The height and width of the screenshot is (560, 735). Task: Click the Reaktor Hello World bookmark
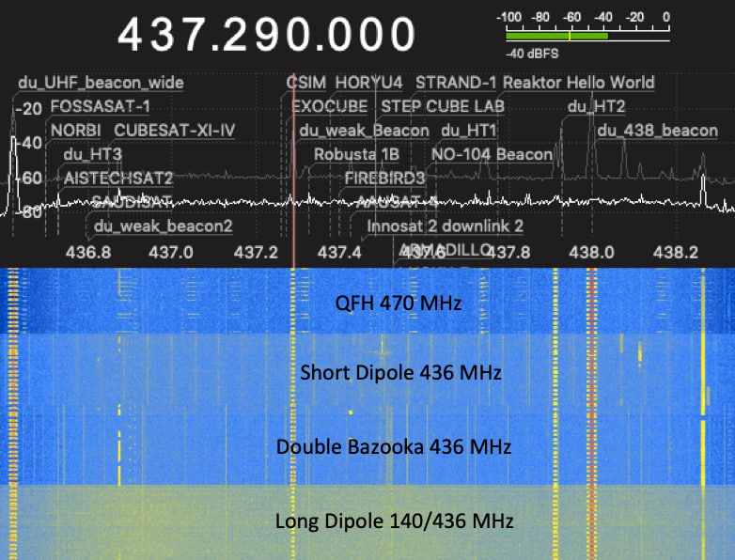click(578, 83)
